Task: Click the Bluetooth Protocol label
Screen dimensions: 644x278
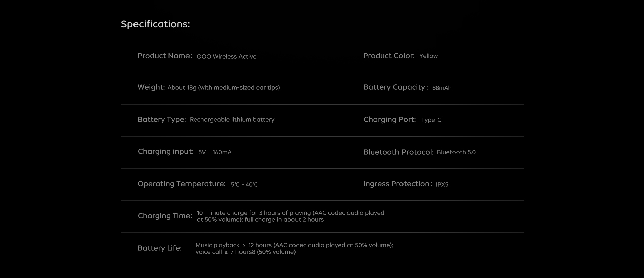Action: pos(398,152)
